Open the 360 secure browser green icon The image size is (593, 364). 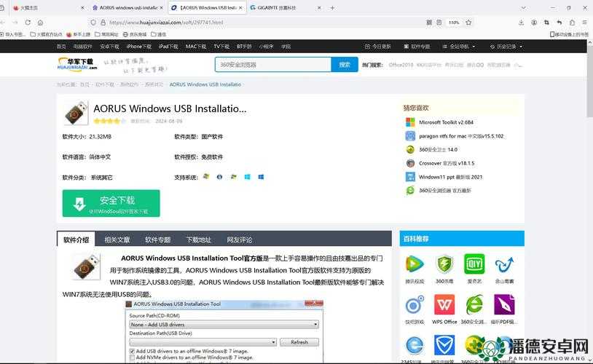coord(474,304)
